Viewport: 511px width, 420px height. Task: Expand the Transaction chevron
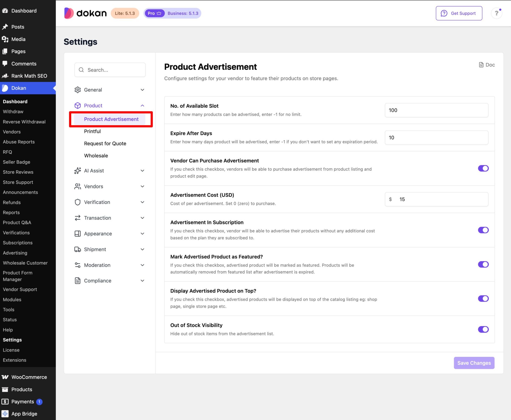(142, 218)
